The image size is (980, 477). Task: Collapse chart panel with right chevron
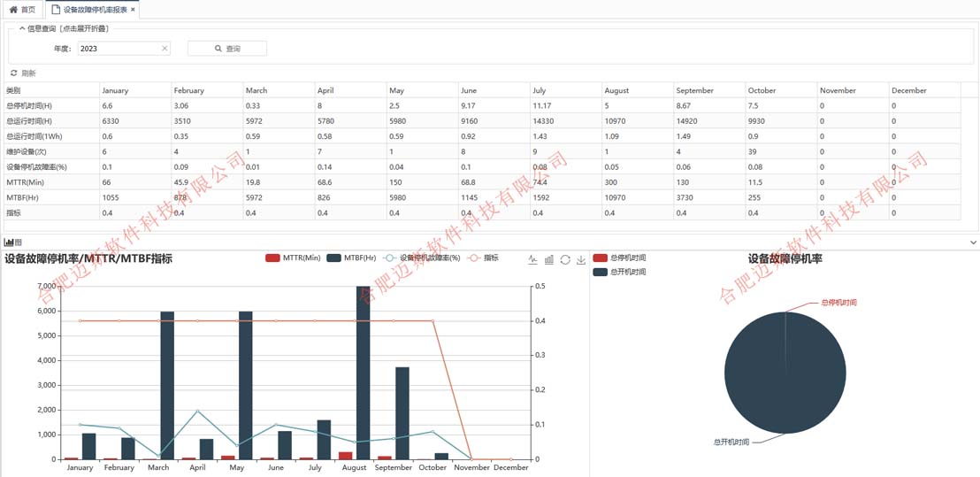point(973,242)
